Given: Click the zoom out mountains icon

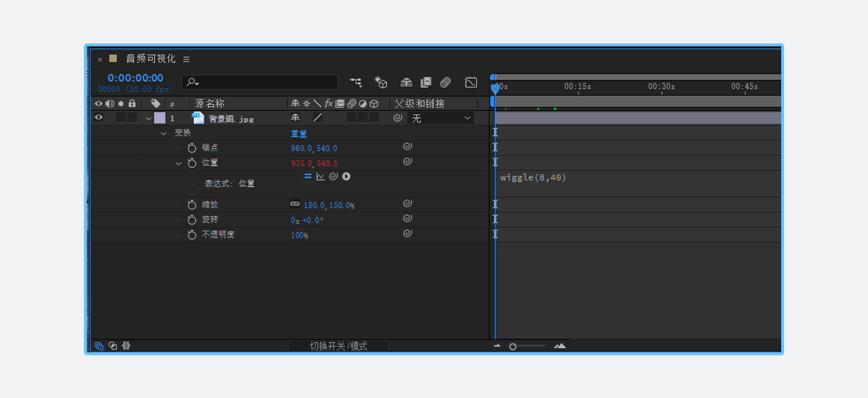Looking at the screenshot, I should tap(497, 346).
